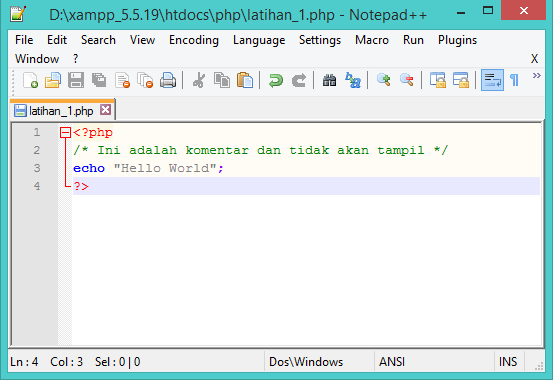Open the Encoding menu
The height and width of the screenshot is (380, 553).
point(194,40)
